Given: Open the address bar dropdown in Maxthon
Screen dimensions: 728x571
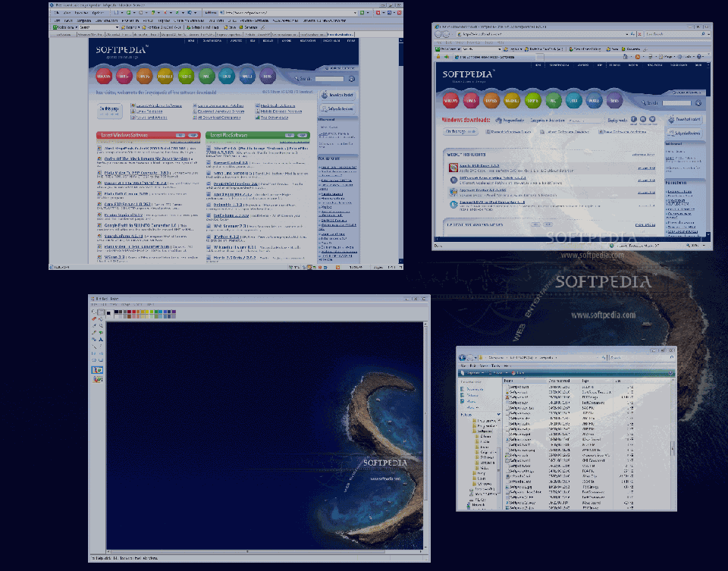Looking at the screenshot, I should (x=355, y=13).
